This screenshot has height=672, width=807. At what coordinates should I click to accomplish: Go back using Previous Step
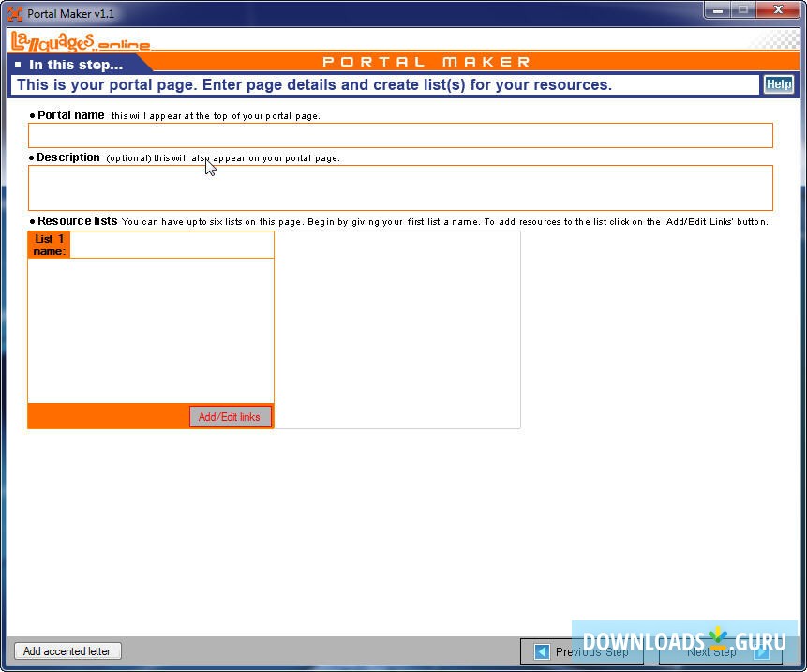coord(581,651)
